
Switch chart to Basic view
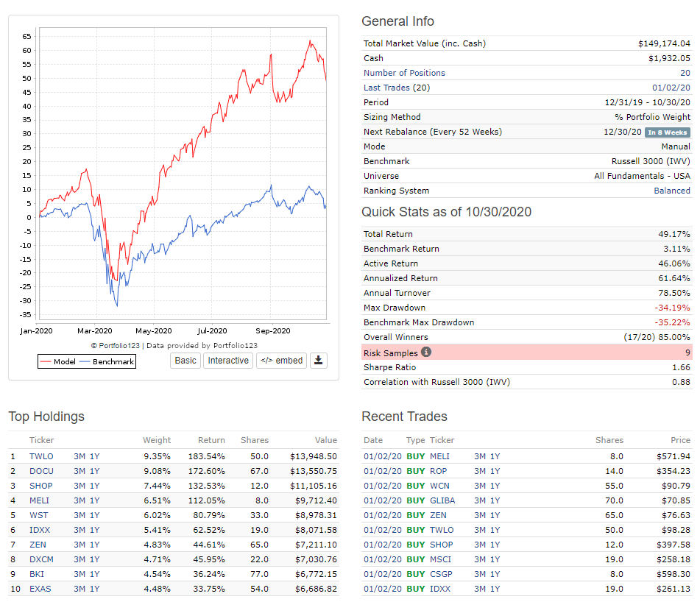pos(185,361)
